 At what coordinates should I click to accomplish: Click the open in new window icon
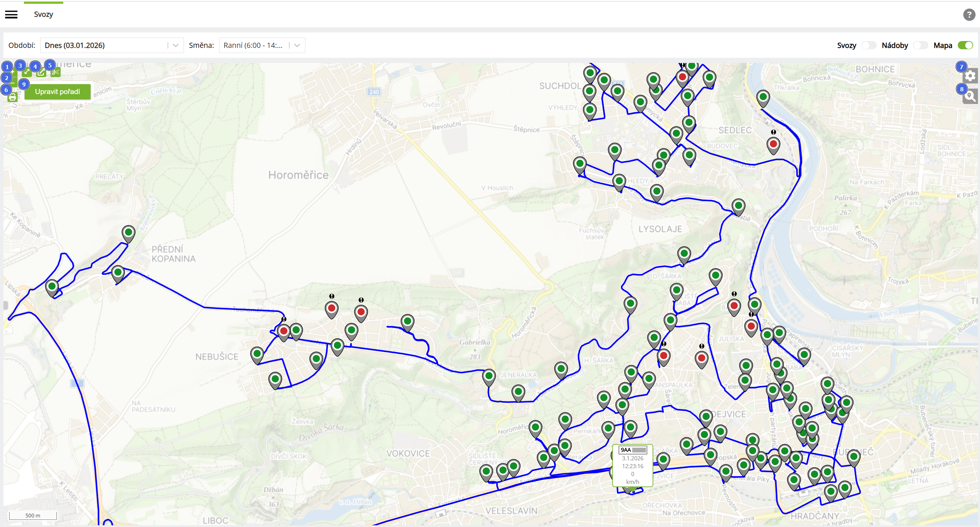click(41, 72)
